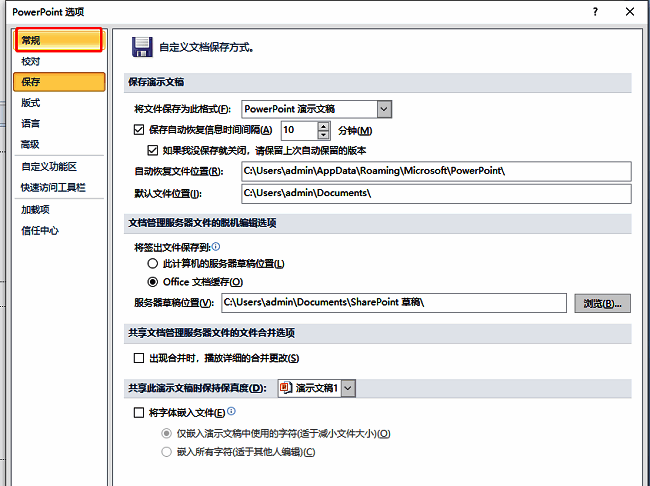This screenshot has height=486, width=650.
Task: Click the floppy disk save icon
Action: 142,47
